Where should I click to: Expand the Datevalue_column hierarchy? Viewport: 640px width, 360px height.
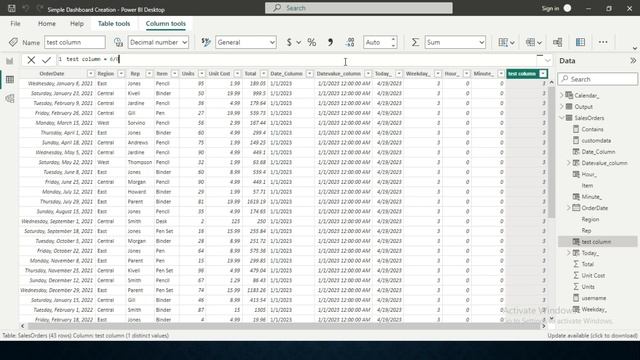[x=569, y=163]
